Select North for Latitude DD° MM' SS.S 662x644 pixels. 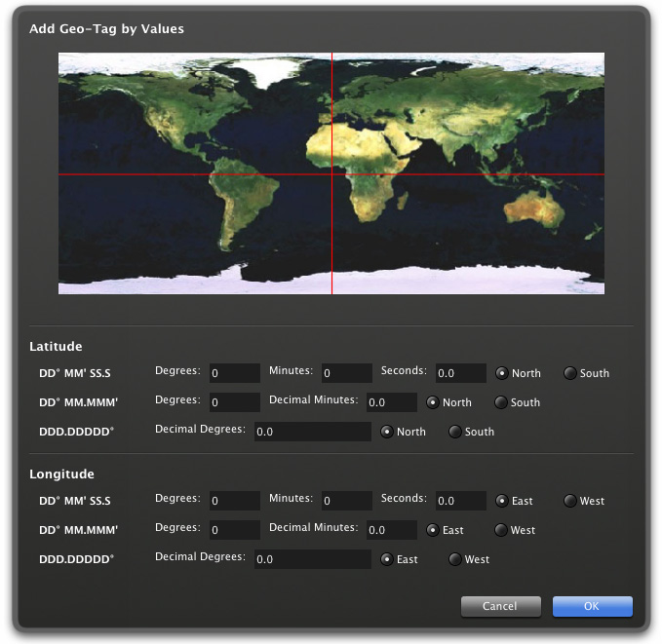pyautogui.click(x=501, y=373)
